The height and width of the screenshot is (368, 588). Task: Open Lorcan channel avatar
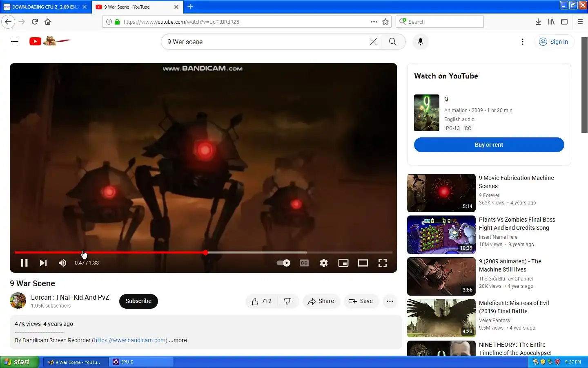click(x=18, y=301)
